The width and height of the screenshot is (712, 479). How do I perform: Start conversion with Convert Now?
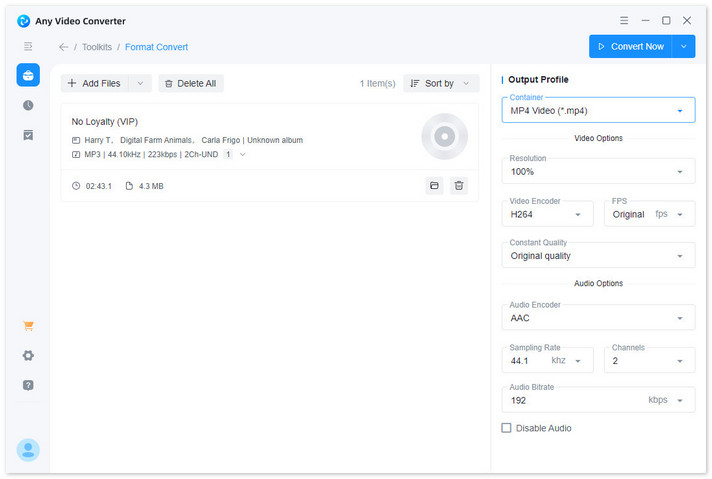[x=630, y=46]
